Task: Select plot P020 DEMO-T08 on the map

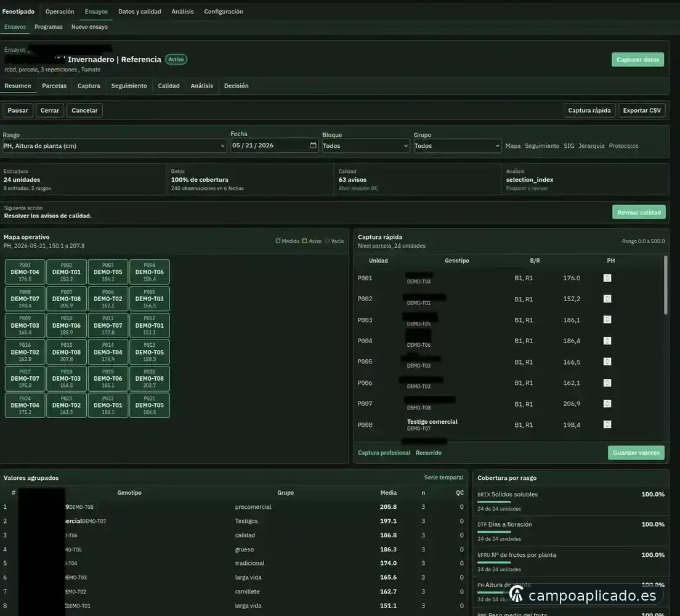Action: tap(150, 378)
